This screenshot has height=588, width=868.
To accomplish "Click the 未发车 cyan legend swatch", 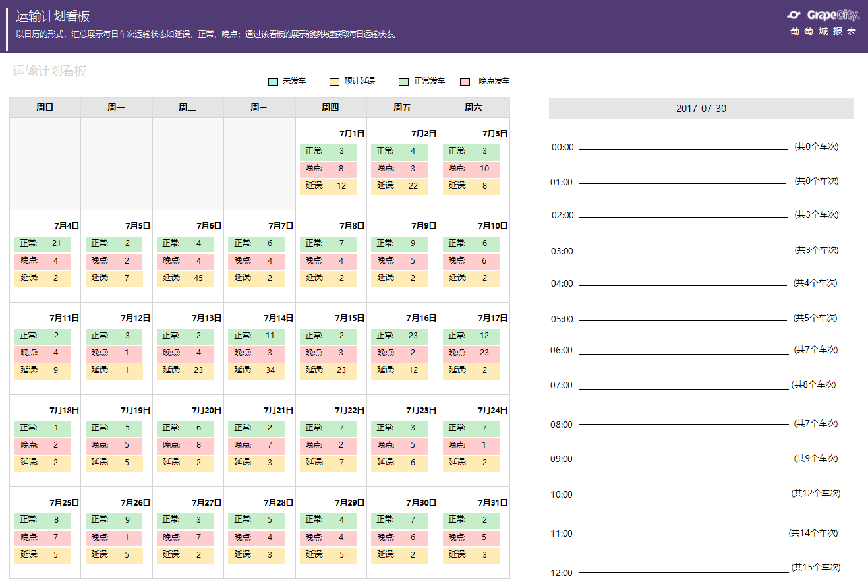I will 274,82.
